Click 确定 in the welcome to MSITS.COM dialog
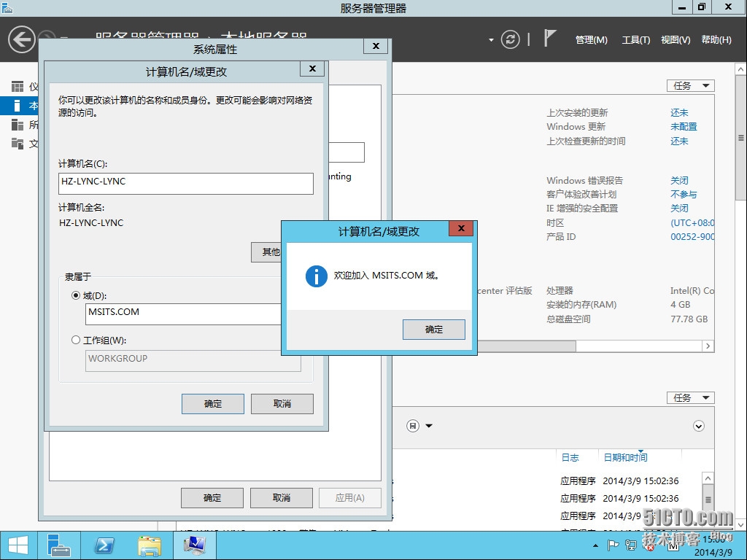This screenshot has width=747, height=560. 433,330
